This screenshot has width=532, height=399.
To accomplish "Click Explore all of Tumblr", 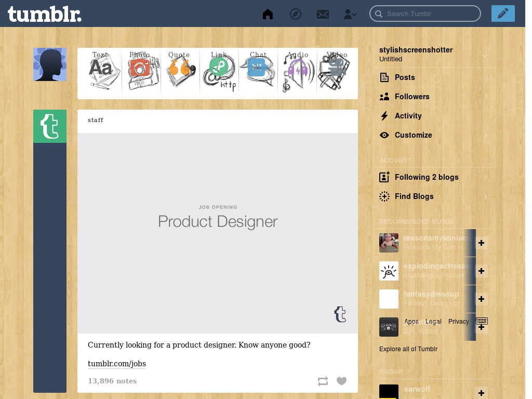I will (x=408, y=349).
